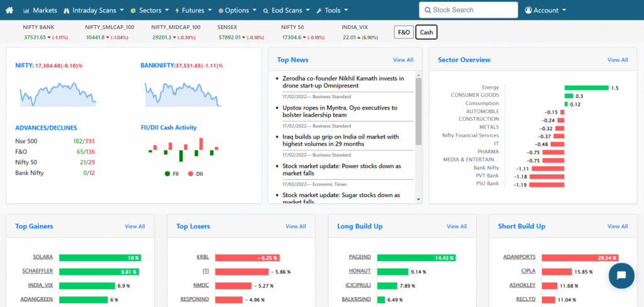Click the Home icon in navbar
The width and height of the screenshot is (644, 307).
(10, 11)
